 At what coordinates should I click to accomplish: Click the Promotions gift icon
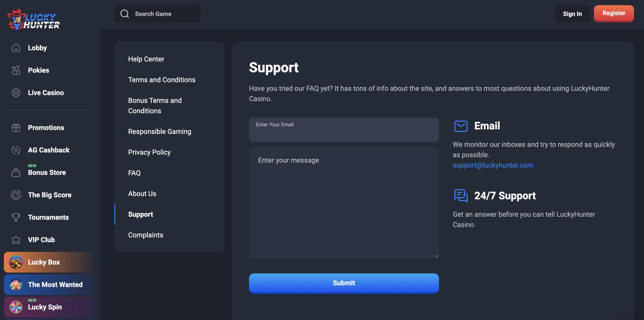tap(16, 128)
